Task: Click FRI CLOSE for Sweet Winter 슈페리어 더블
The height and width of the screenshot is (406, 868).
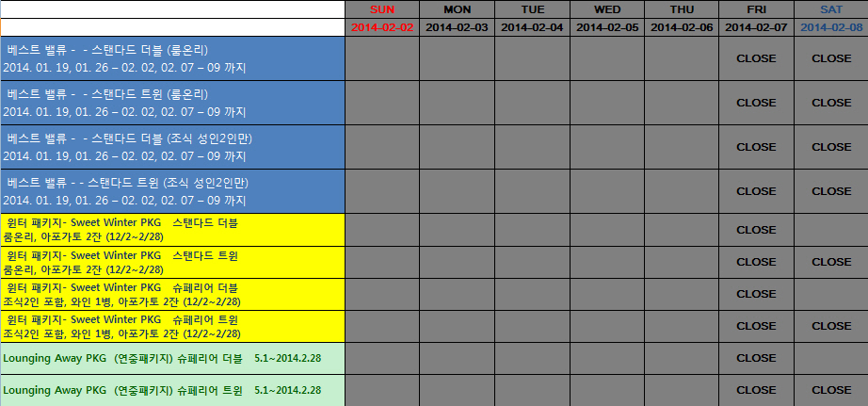Action: (756, 294)
